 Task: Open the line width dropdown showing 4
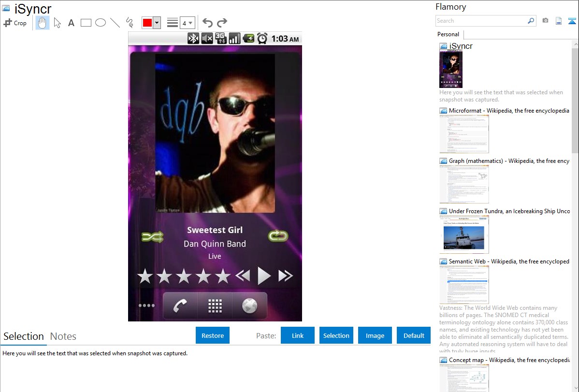click(187, 23)
